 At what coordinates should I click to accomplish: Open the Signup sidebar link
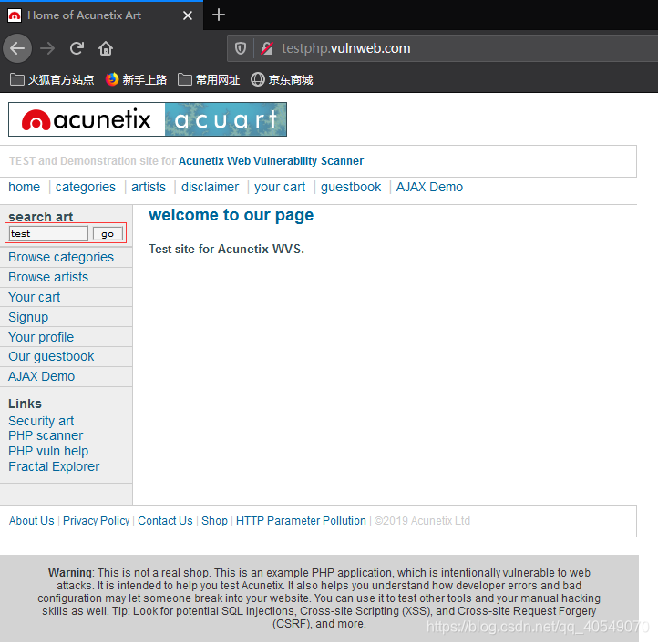point(28,318)
